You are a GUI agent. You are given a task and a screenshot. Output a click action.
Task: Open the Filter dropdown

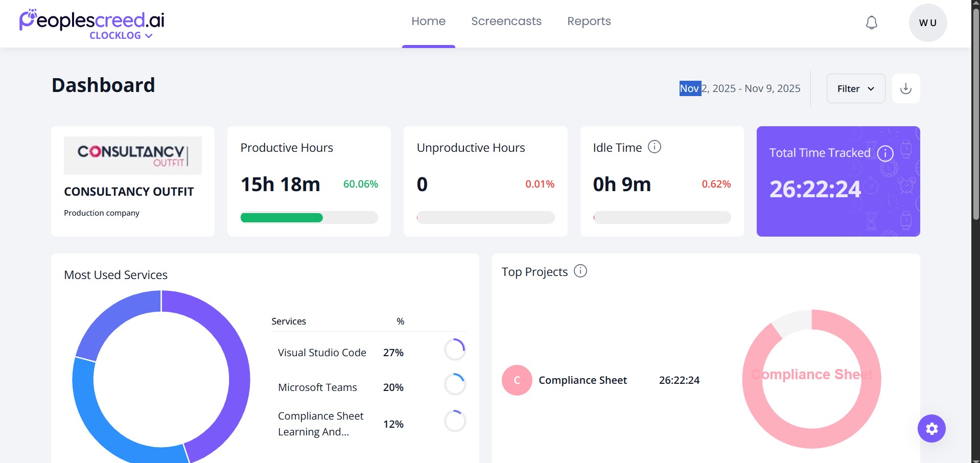coord(855,88)
